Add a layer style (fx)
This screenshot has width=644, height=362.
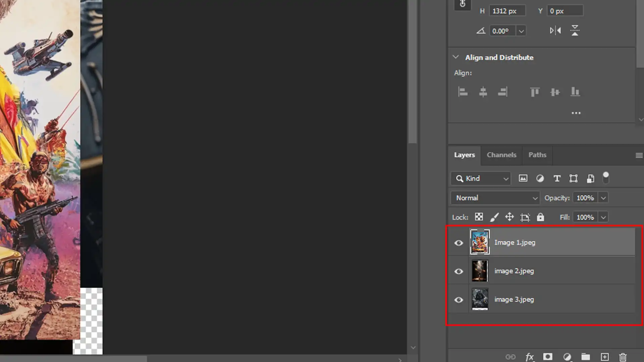click(530, 357)
